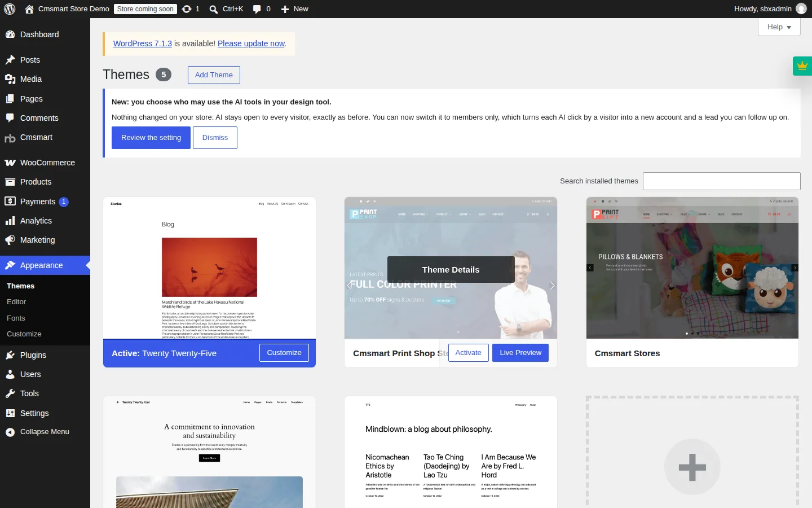Open Payments with one notification
The image size is (812, 508).
[45, 202]
